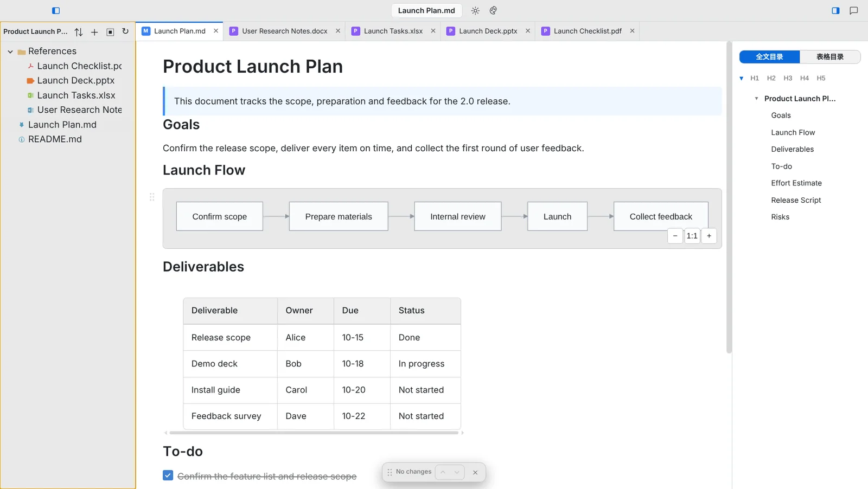Image resolution: width=868 pixels, height=489 pixels.
Task: Click the 'In progress' status cell
Action: click(425, 364)
